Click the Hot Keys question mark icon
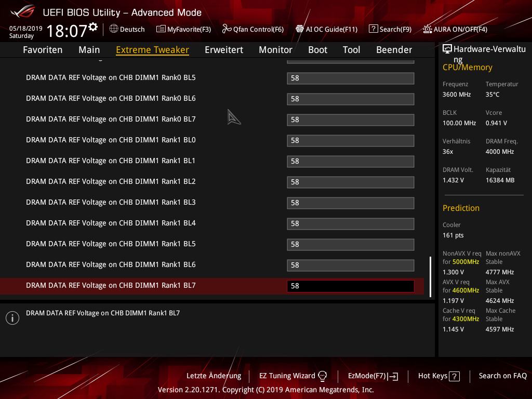Image resolution: width=532 pixels, height=399 pixels. coord(454,376)
